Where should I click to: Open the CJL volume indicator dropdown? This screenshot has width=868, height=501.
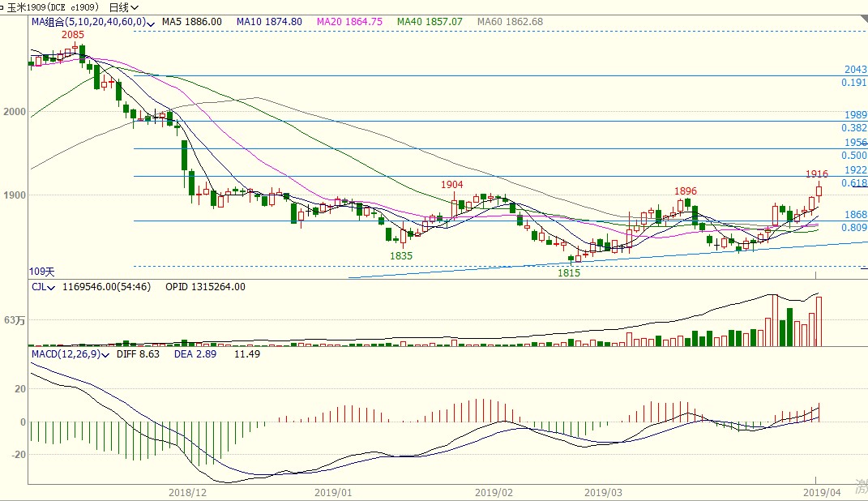coord(53,287)
